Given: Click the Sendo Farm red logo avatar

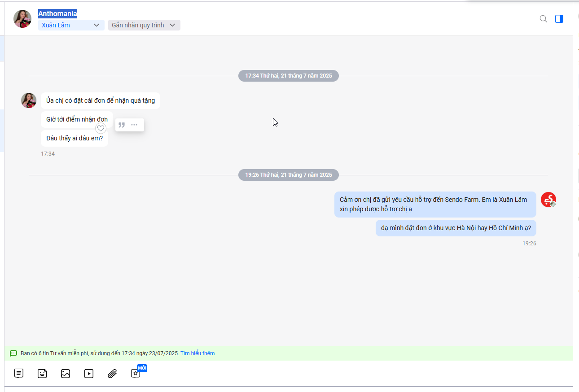Looking at the screenshot, I should pos(548,200).
